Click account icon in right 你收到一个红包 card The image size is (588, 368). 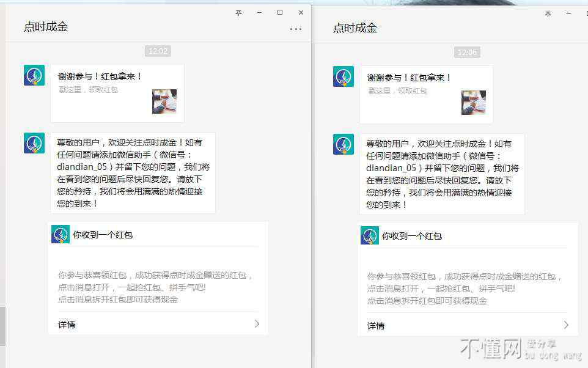coord(370,235)
